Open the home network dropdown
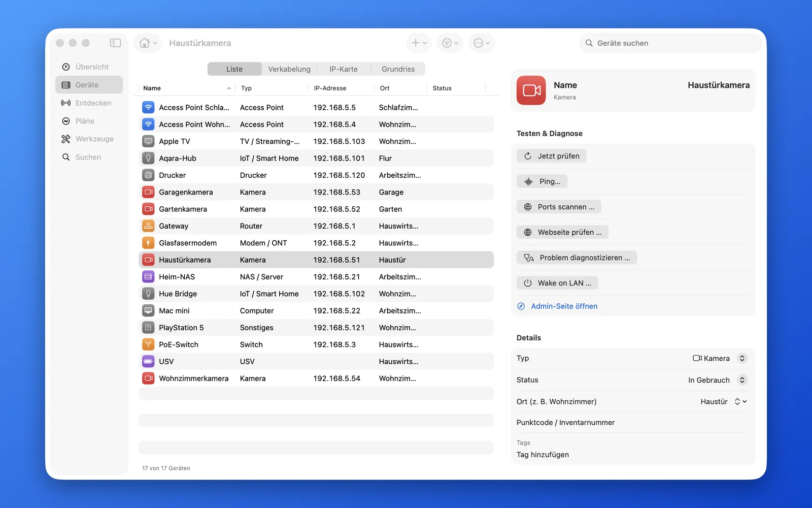The image size is (812, 508). 148,43
